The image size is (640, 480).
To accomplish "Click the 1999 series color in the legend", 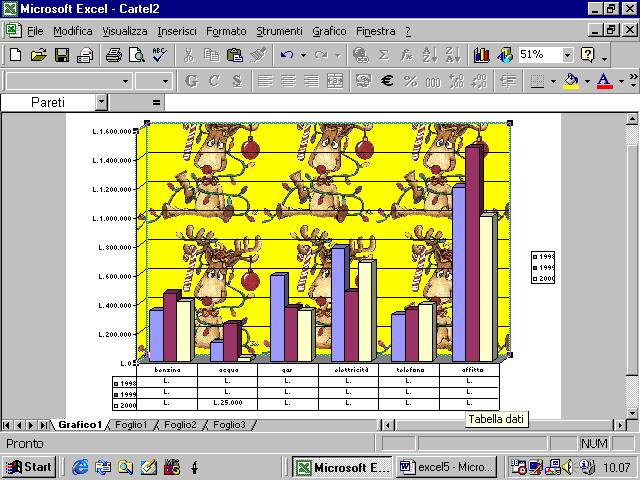I will click(535, 268).
